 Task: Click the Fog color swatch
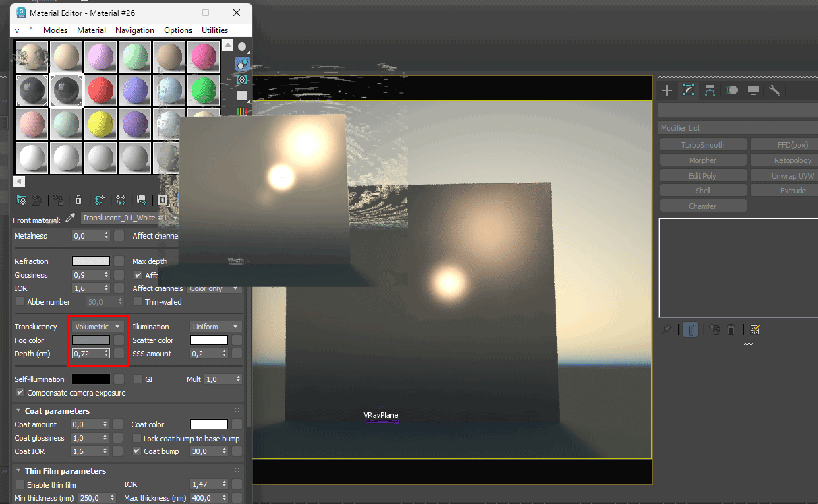[x=91, y=340]
